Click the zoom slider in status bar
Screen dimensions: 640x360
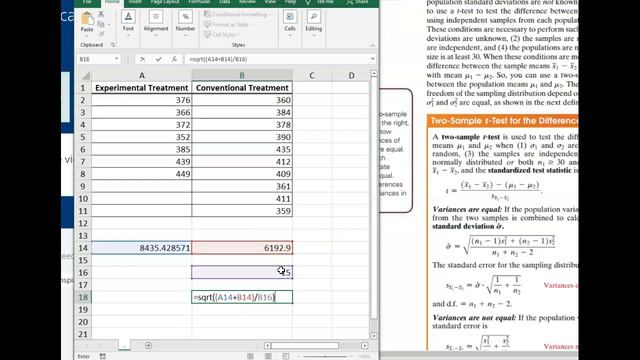[x=325, y=356]
